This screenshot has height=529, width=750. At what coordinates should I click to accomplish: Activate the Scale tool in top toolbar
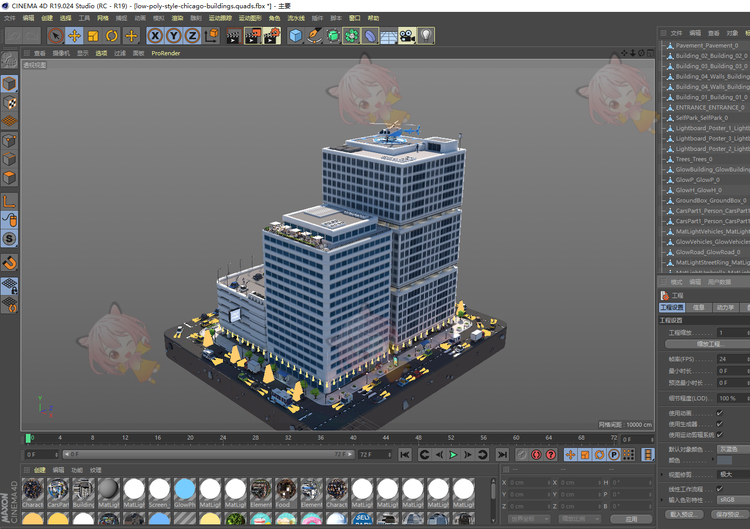click(93, 36)
